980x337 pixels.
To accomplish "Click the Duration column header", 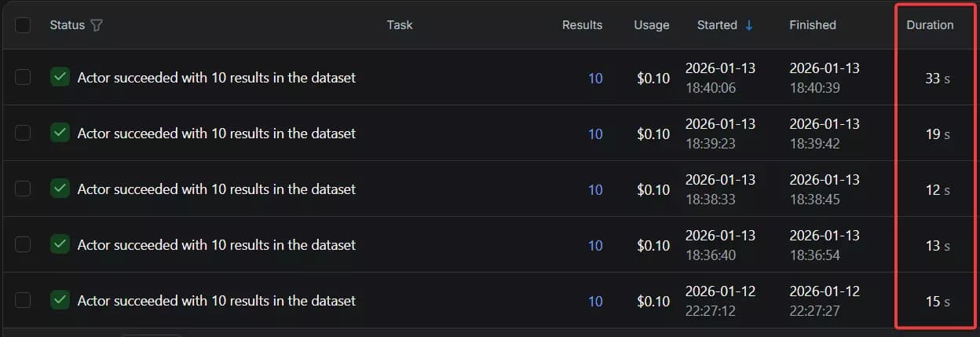I will click(930, 25).
